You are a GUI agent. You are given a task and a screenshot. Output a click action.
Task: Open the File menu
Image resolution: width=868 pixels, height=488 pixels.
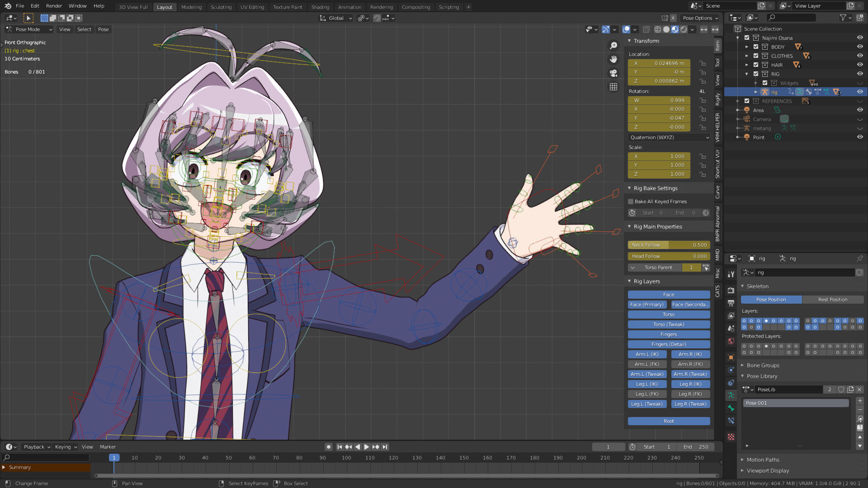click(x=20, y=6)
